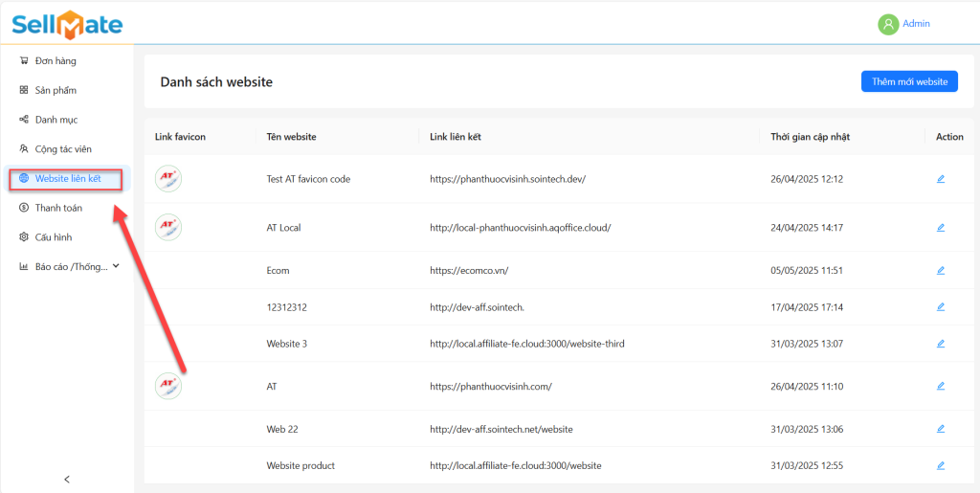Select Website liên kết in sidebar
Screen dimensions: 980x493
pyautogui.click(x=67, y=179)
